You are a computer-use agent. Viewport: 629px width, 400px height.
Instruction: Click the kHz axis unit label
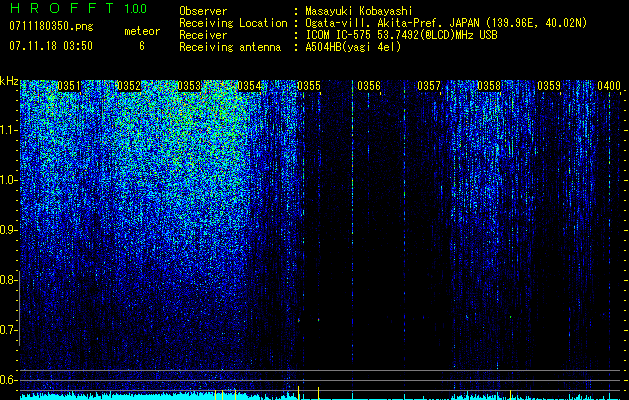point(9,81)
